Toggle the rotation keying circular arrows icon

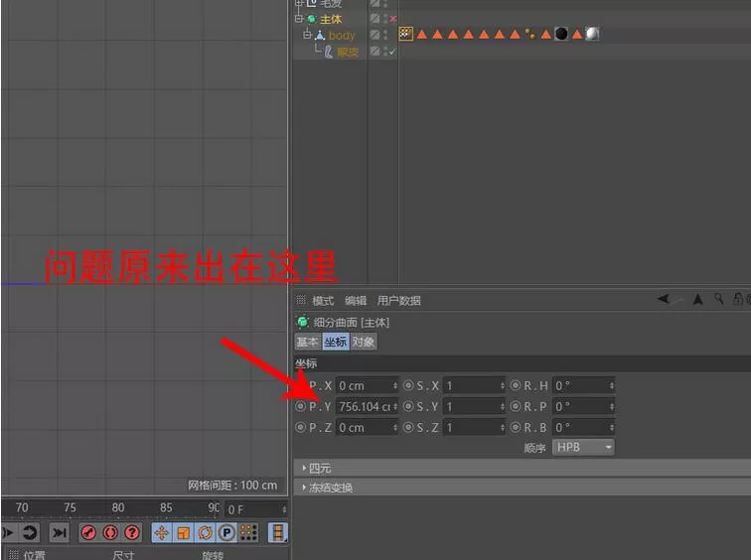tap(205, 532)
